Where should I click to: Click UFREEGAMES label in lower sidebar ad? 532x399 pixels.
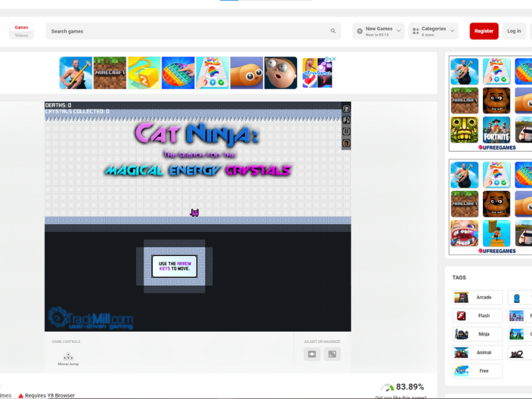click(497, 251)
